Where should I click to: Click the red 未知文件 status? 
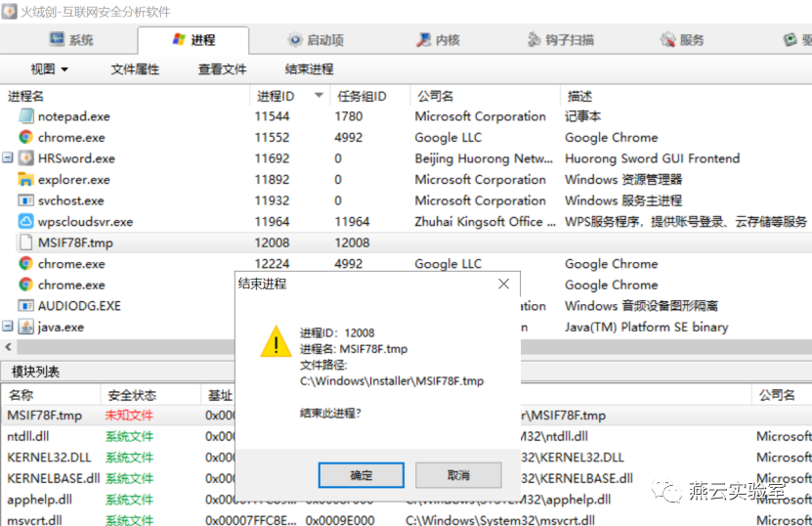[x=129, y=416]
